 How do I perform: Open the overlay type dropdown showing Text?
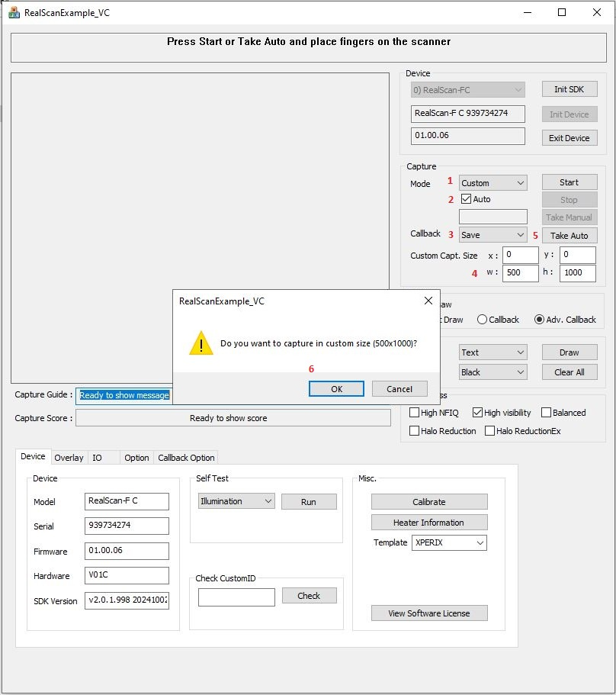tap(493, 352)
